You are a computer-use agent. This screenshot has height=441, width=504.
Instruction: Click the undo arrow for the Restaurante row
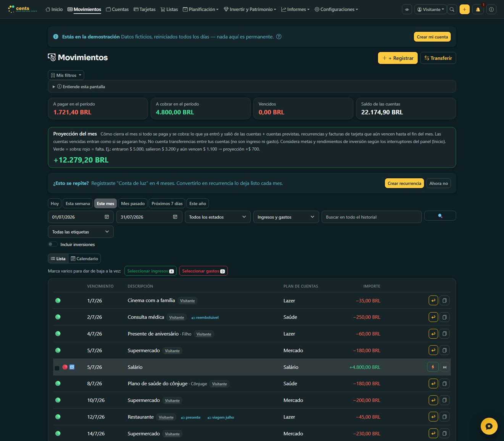click(433, 417)
